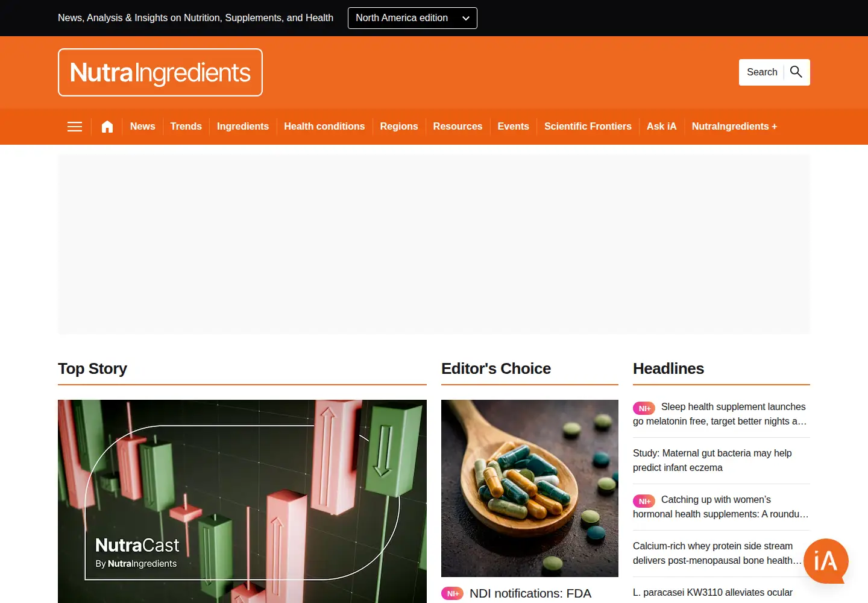The image size is (868, 603).
Task: Open women's hormonal health supplements headline
Action: click(721, 507)
